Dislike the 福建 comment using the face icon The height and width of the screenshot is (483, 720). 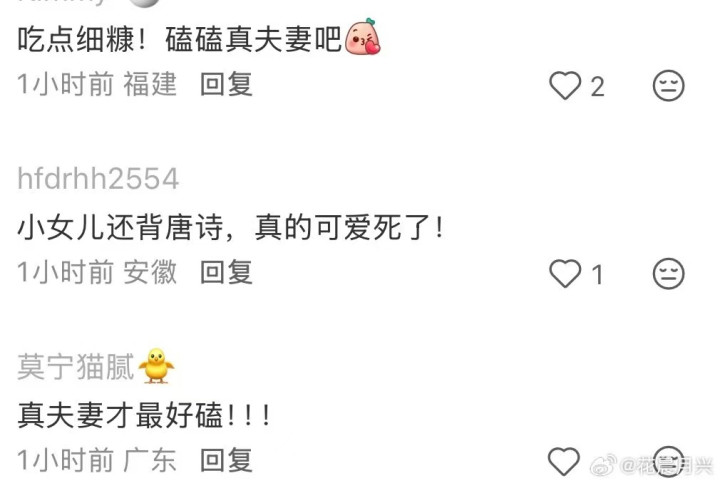[669, 85]
